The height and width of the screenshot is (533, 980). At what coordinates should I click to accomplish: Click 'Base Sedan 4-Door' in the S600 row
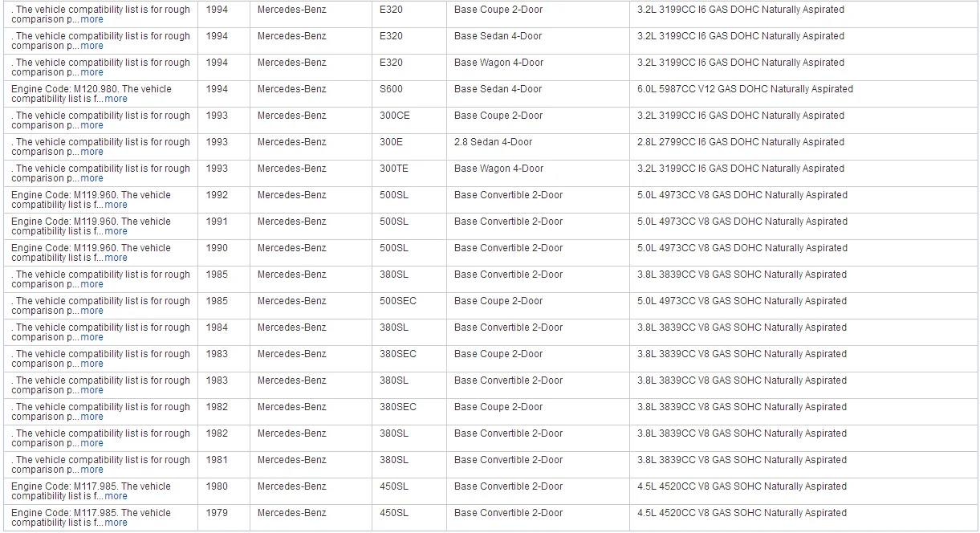coord(498,89)
